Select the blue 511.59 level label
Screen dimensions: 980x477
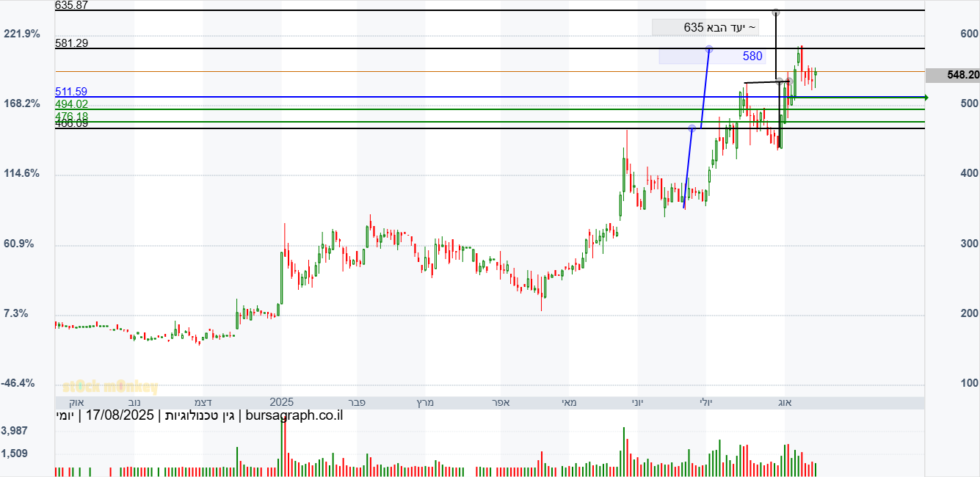pos(71,92)
